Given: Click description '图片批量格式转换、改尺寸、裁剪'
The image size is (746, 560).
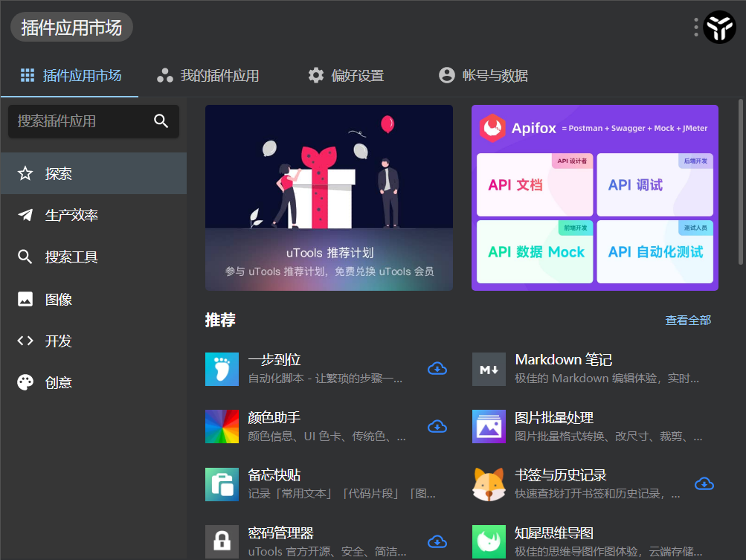Looking at the screenshot, I should click(608, 437).
